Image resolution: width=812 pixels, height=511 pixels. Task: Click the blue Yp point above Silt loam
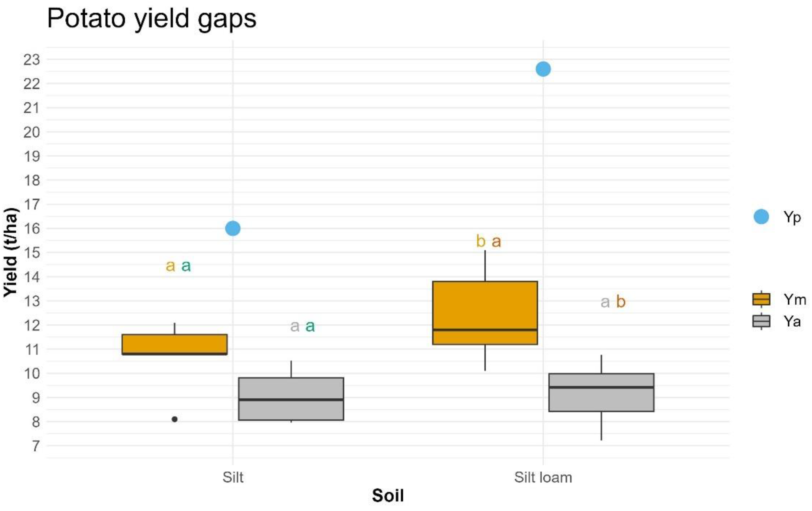coord(543,69)
